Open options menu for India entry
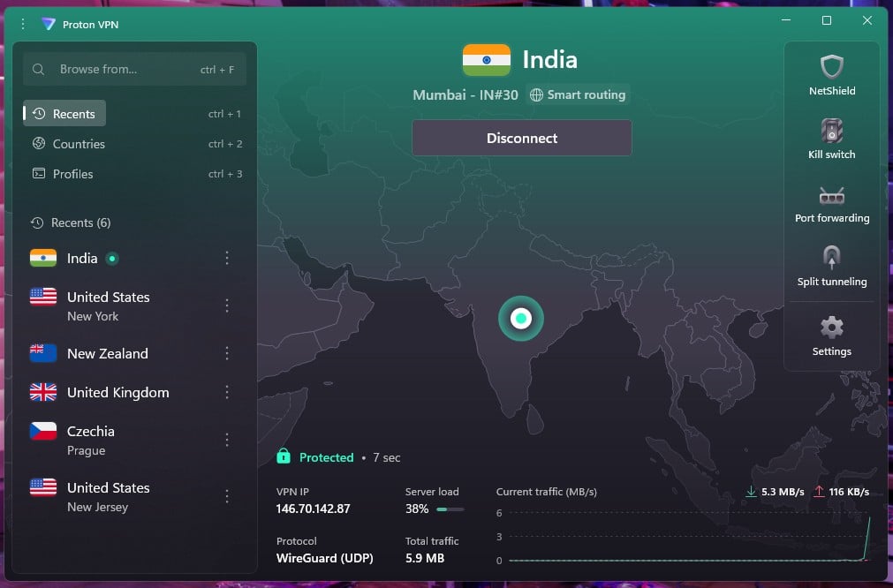The height and width of the screenshot is (588, 893). [227, 258]
